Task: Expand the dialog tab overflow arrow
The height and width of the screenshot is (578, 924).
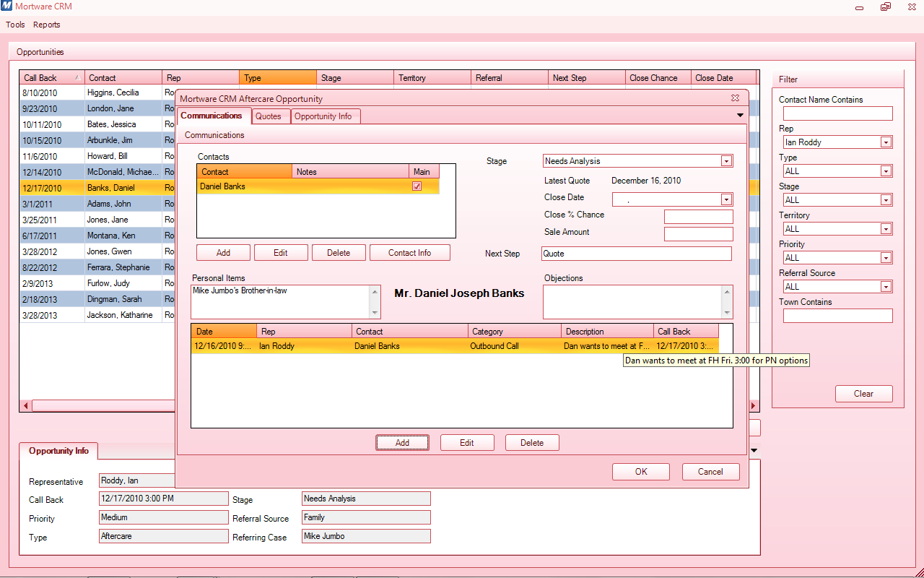Action: click(x=740, y=116)
